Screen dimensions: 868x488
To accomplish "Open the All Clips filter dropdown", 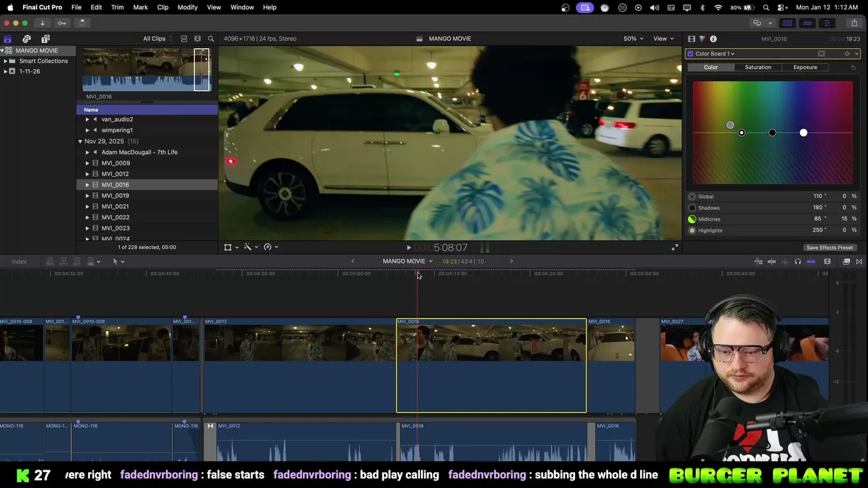I will coord(157,39).
